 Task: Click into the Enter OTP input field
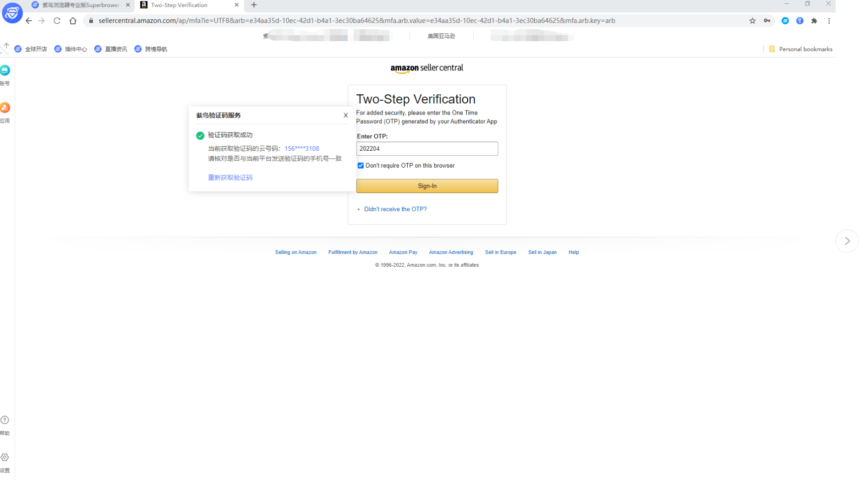[427, 149]
